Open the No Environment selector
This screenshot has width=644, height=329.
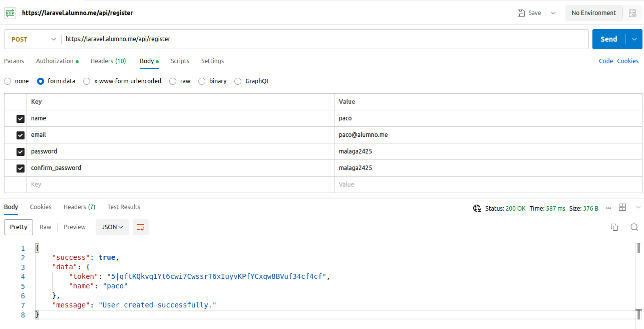coord(594,13)
